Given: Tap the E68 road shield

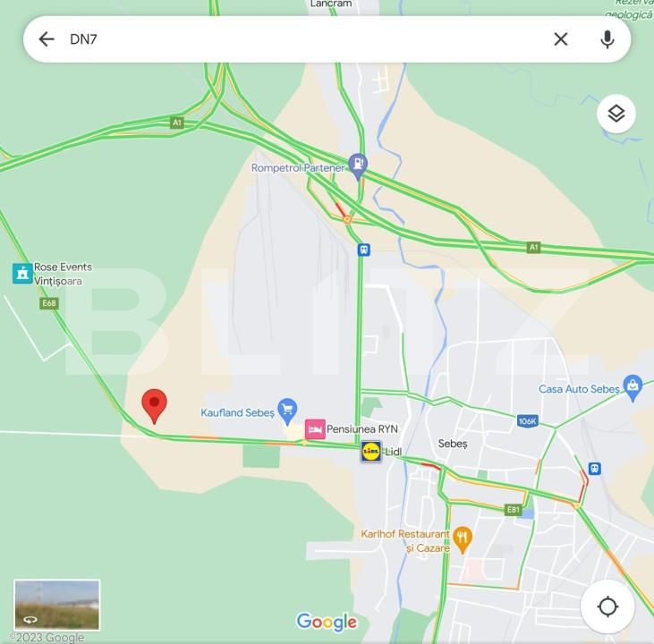Looking at the screenshot, I should [x=49, y=303].
